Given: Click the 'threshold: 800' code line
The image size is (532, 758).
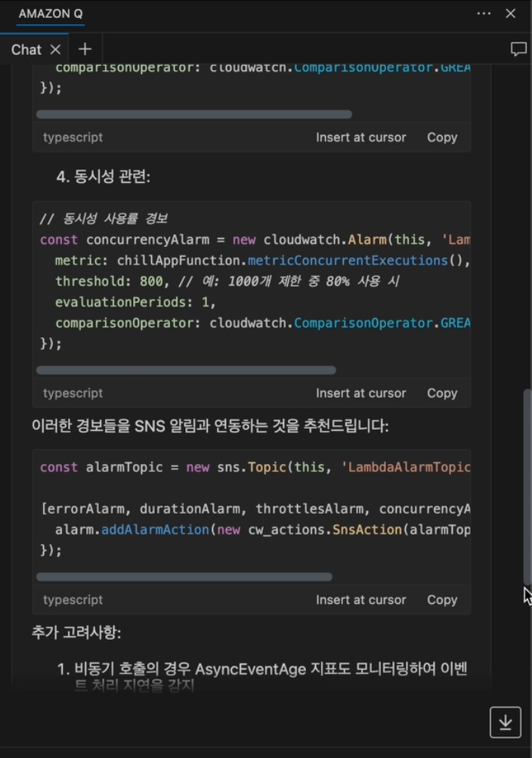Looking at the screenshot, I should click(227, 281).
